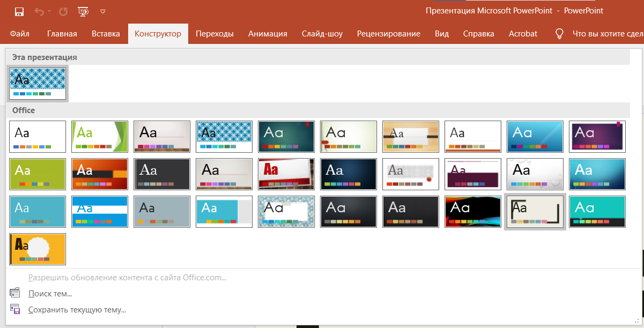Screen dimensions: 644x328
Task: Switch to the Главная tab
Action: pos(62,34)
